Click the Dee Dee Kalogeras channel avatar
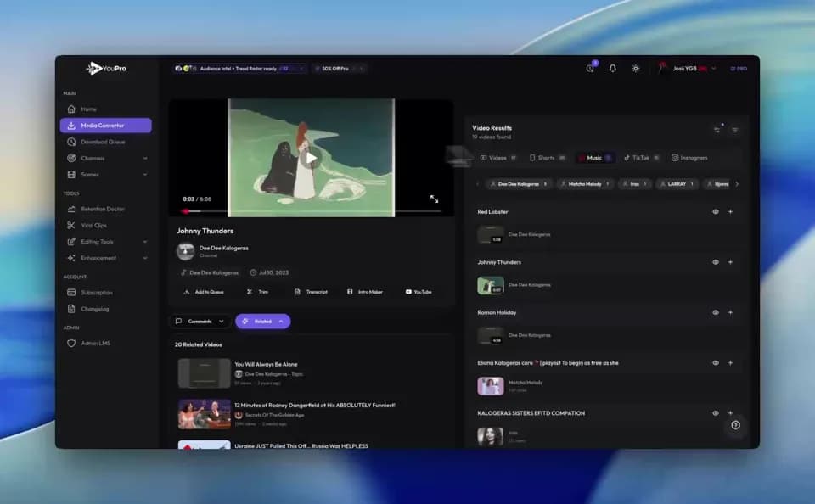 click(x=185, y=251)
